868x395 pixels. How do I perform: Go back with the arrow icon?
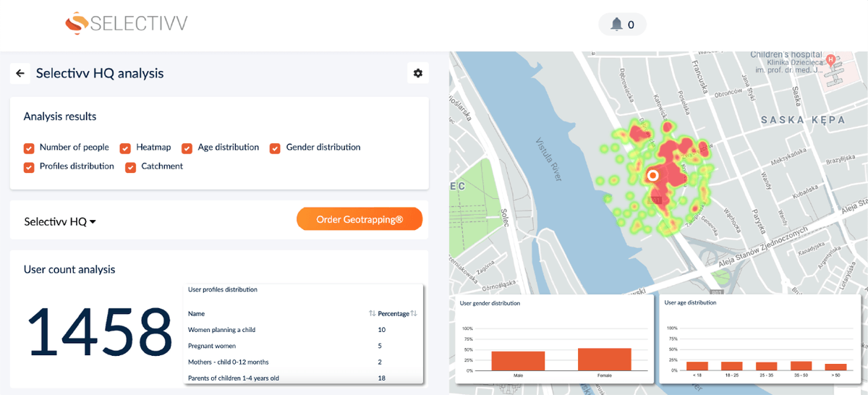[20, 73]
